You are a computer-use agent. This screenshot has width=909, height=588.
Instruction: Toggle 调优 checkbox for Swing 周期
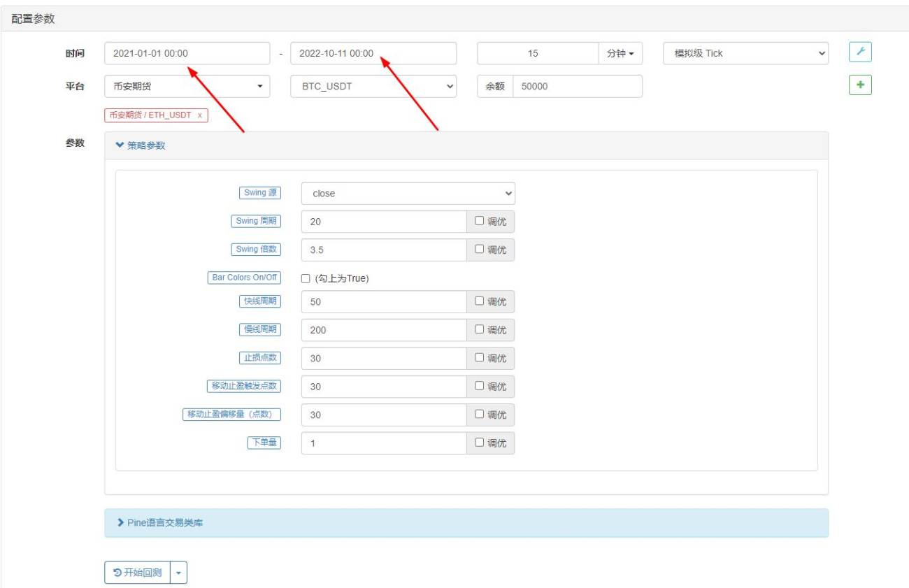(x=479, y=221)
